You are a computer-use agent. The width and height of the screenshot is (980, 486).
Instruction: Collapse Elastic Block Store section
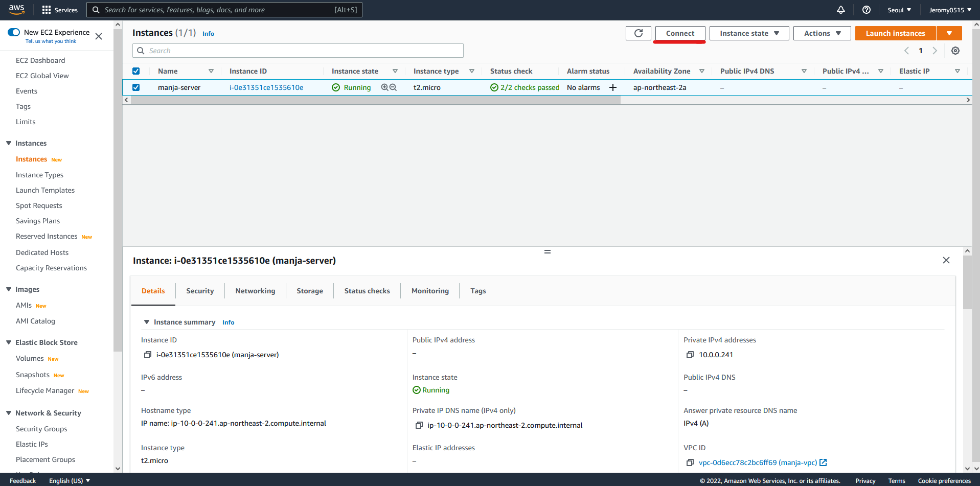(x=9, y=342)
